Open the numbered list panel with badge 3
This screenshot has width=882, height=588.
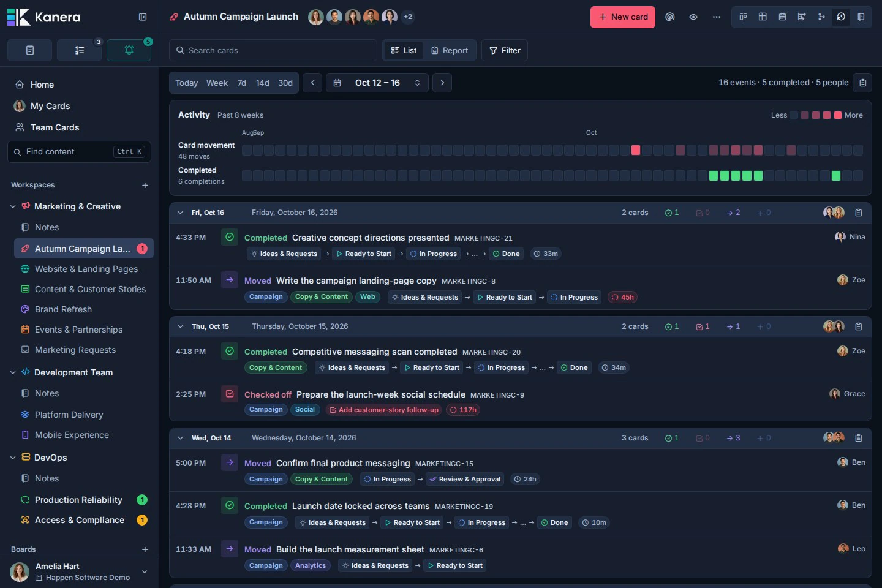pos(80,50)
